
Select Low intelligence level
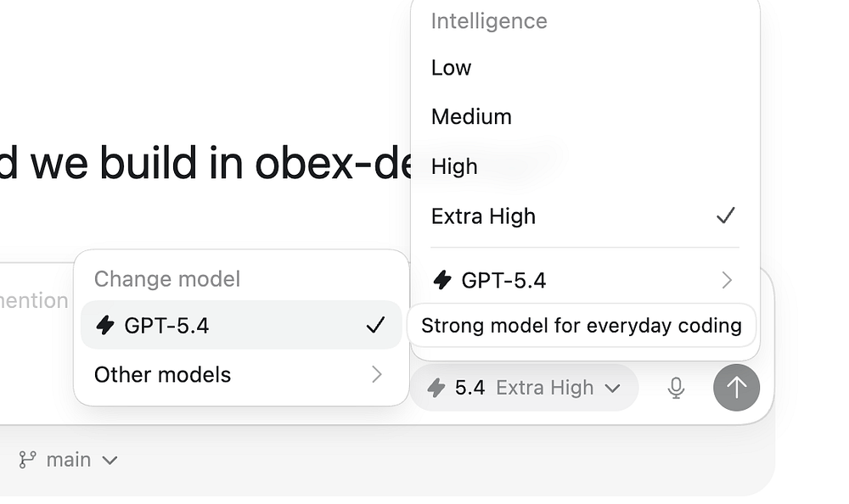click(x=451, y=68)
